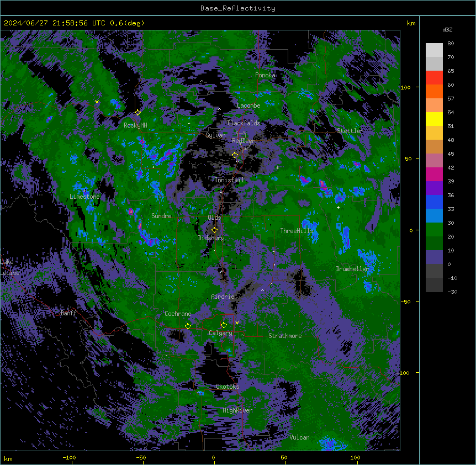This screenshot has width=476, height=465.
Task: Select the light blue legend swatch below 33
Action: point(434,216)
